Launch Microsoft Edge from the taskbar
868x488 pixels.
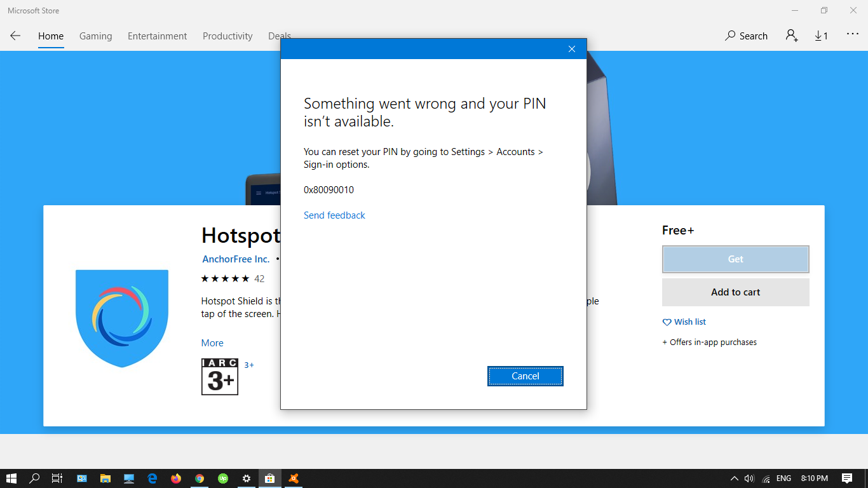point(153,478)
